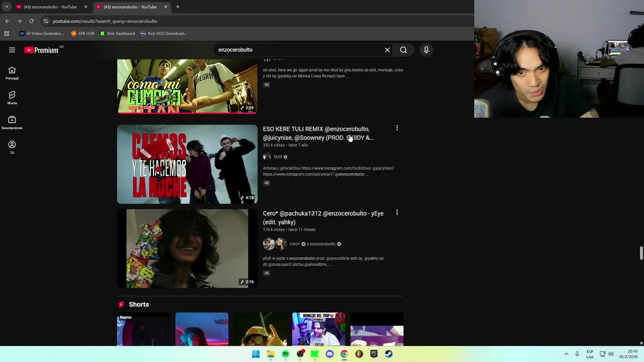Open the Kick Dashboard bookmark
Viewport: 644px width, 362px height.
(118, 33)
